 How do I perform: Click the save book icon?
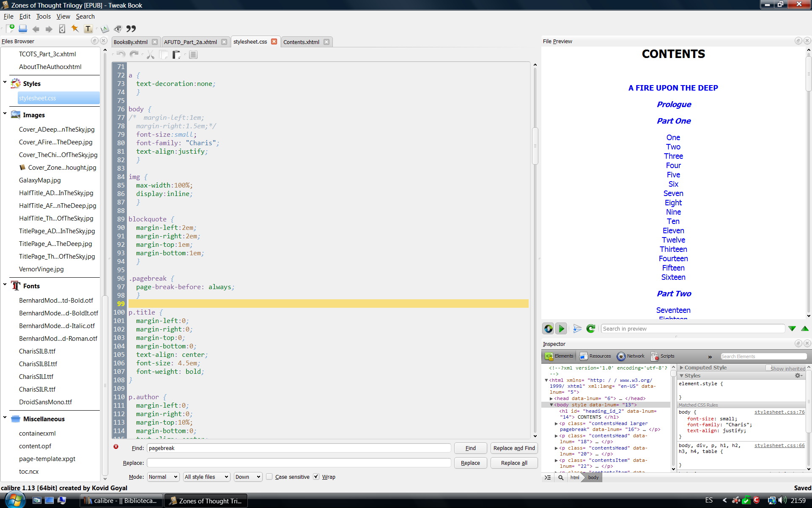pos(23,29)
